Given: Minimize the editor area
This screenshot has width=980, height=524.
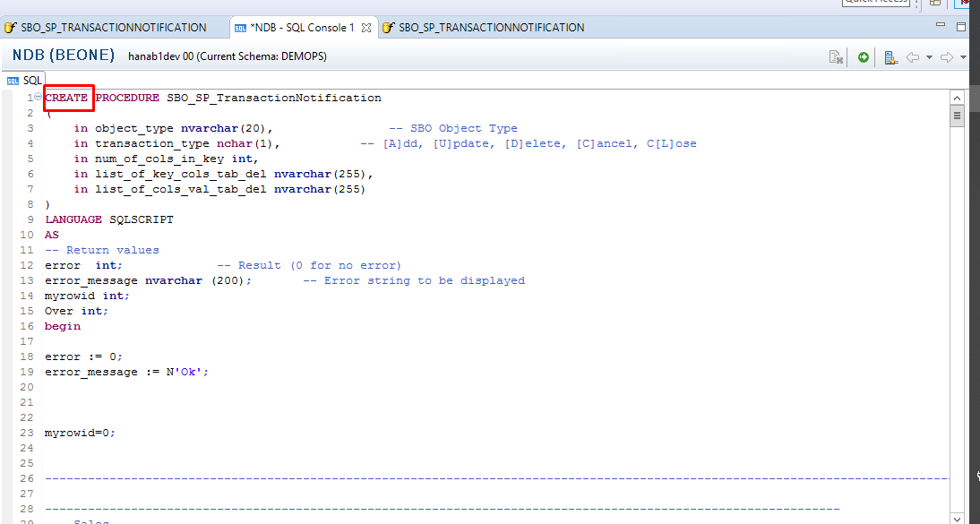Looking at the screenshot, I should (940, 26).
